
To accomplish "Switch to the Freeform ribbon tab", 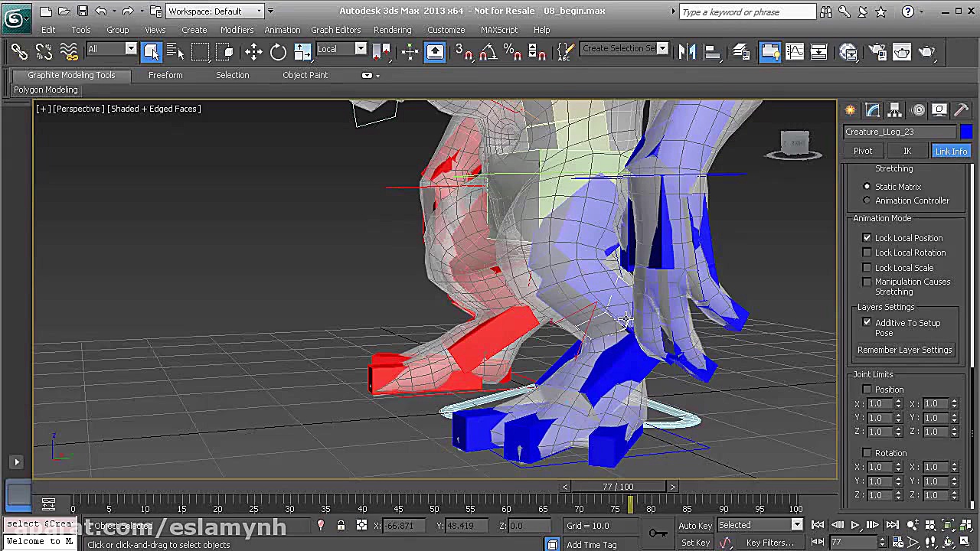I will (x=165, y=75).
